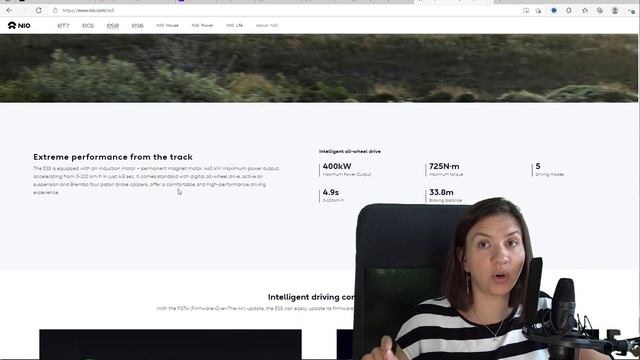This screenshot has height=360, width=640.
Task: Go to NIO Life in the navigation
Action: (234, 25)
